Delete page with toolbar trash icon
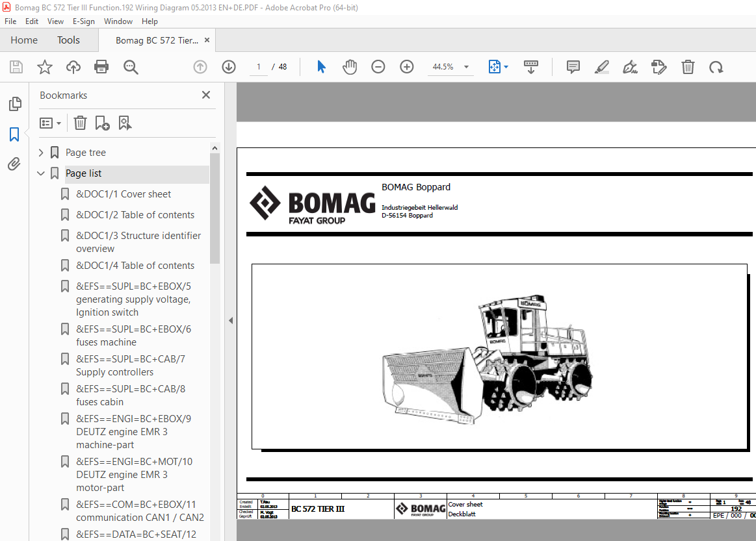The image size is (756, 541). [688, 67]
